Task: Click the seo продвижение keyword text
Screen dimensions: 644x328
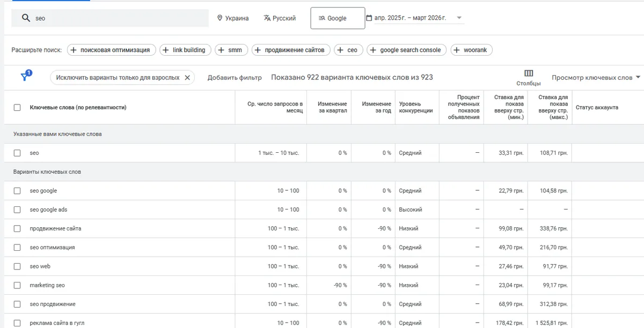Action: pyautogui.click(x=53, y=304)
